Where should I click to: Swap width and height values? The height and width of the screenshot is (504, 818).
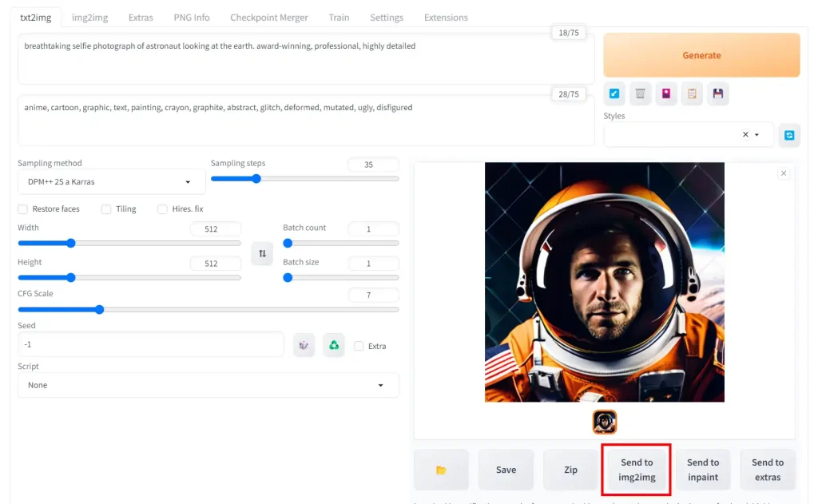point(262,253)
